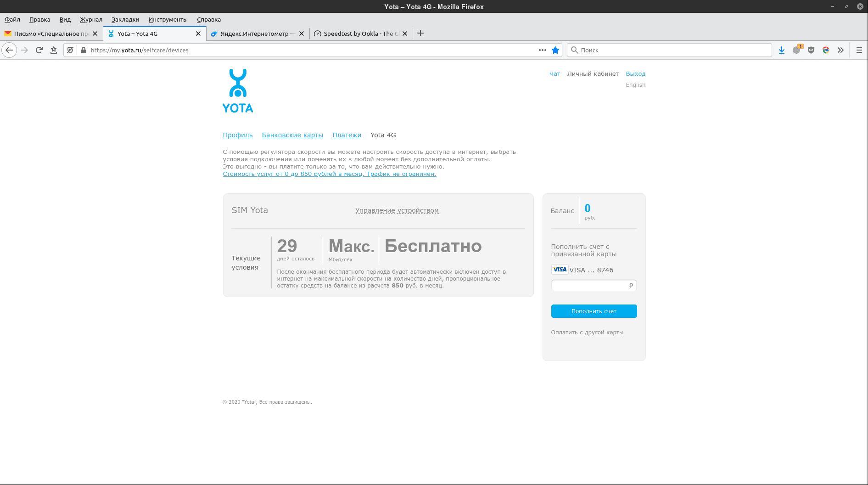Click the top-up amount ruble field
This screenshot has width=868, height=485.
point(590,286)
